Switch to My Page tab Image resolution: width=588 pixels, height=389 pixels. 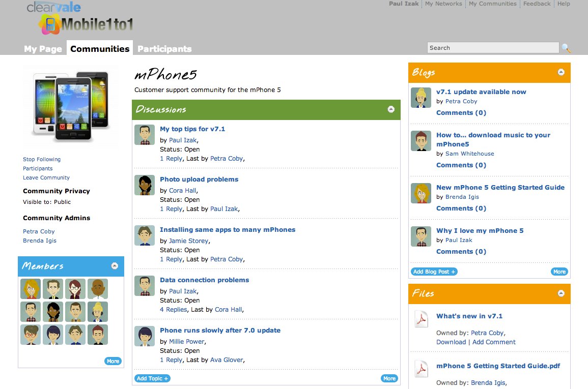click(43, 49)
